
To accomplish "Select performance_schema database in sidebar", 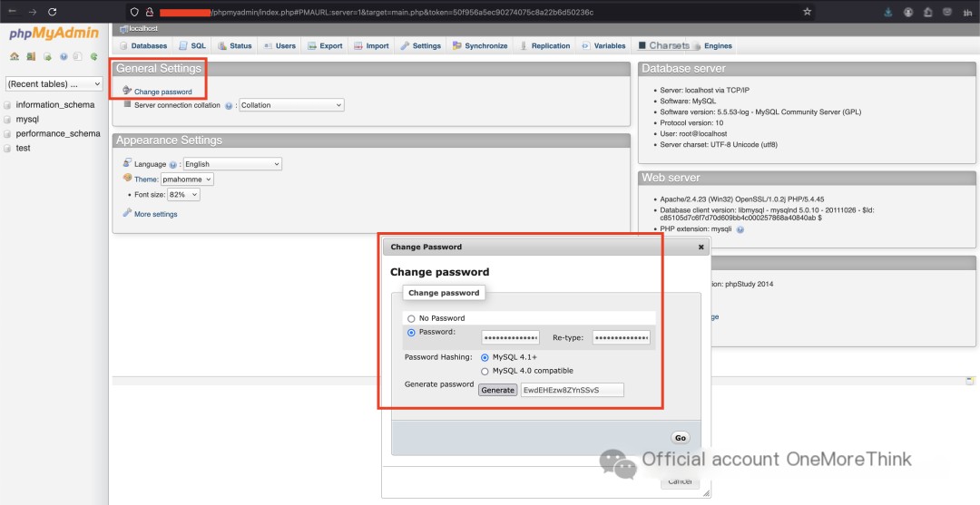I will 58,133.
